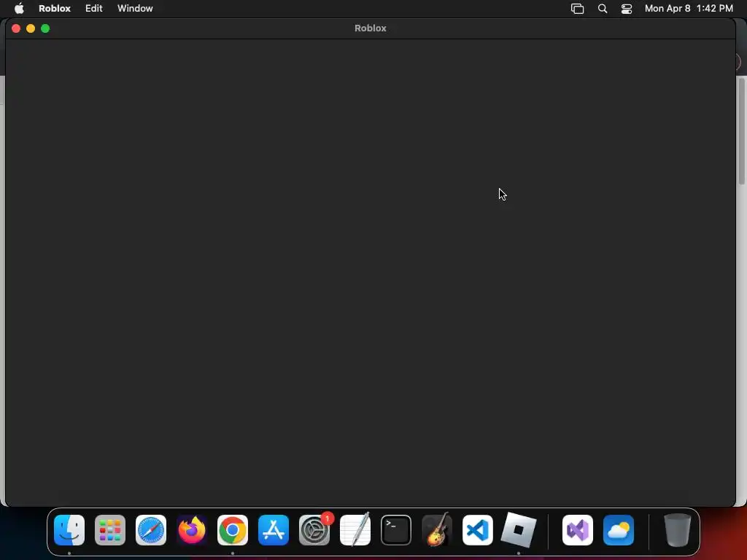The width and height of the screenshot is (747, 560).
Task: Open the Apple menu
Action: pos(19,9)
